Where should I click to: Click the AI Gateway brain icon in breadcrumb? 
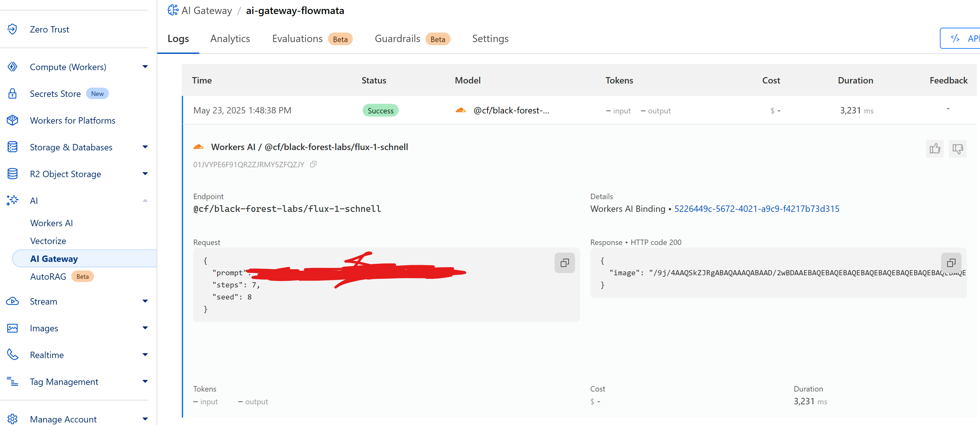click(173, 10)
